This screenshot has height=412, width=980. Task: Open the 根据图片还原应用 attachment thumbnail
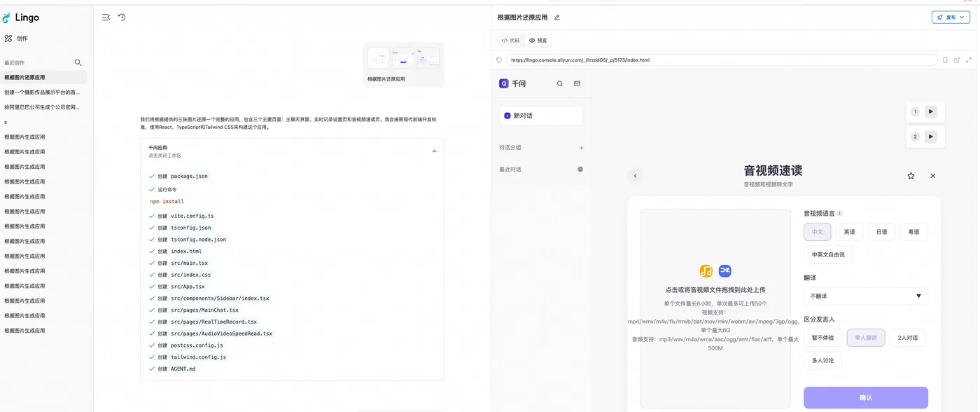coord(403,64)
